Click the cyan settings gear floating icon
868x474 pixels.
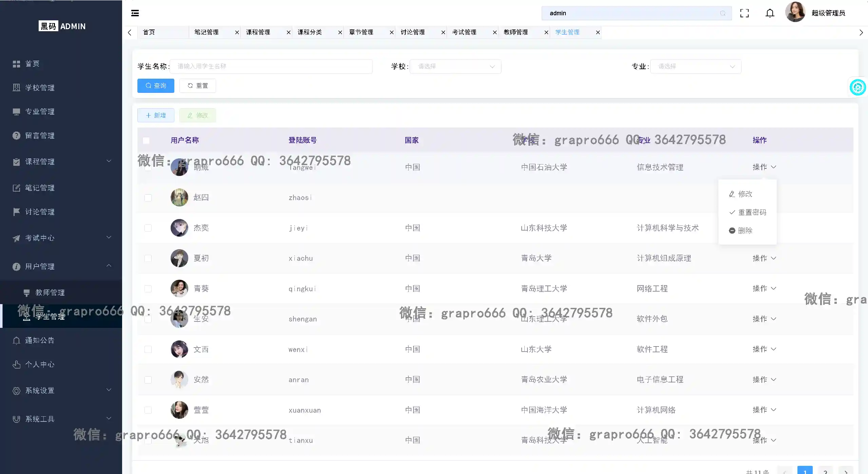(857, 87)
